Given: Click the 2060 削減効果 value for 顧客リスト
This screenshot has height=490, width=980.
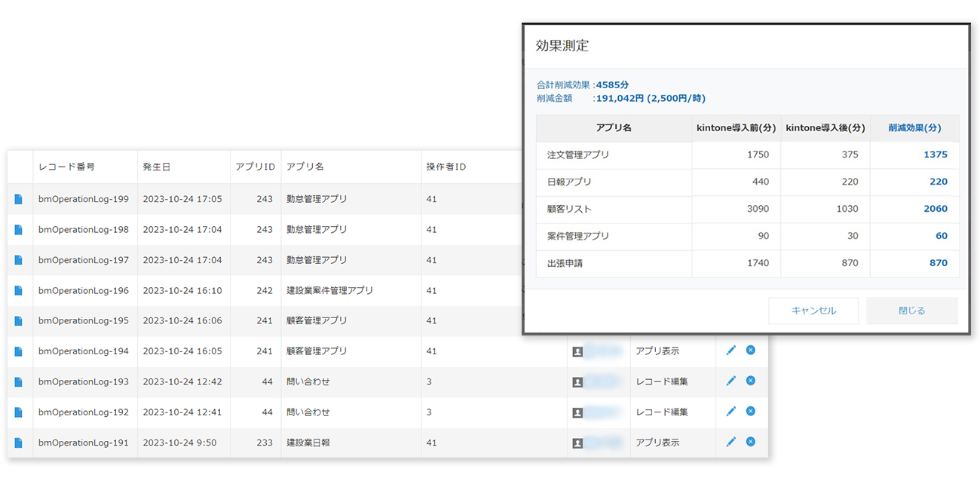Looking at the screenshot, I should point(937,209).
